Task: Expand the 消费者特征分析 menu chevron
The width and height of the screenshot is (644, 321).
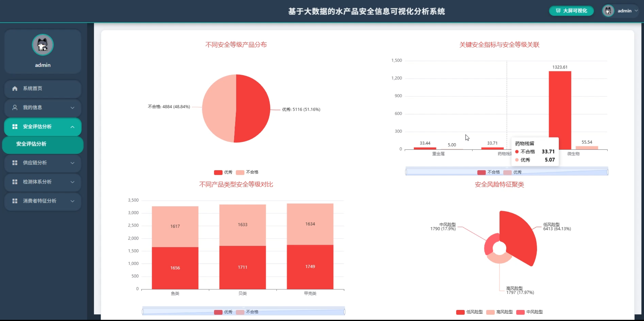Action: click(72, 201)
